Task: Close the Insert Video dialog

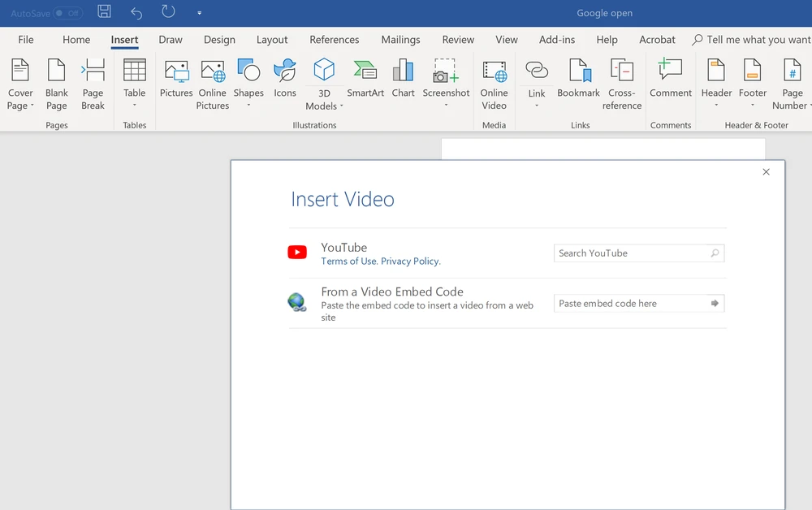Action: click(x=766, y=172)
